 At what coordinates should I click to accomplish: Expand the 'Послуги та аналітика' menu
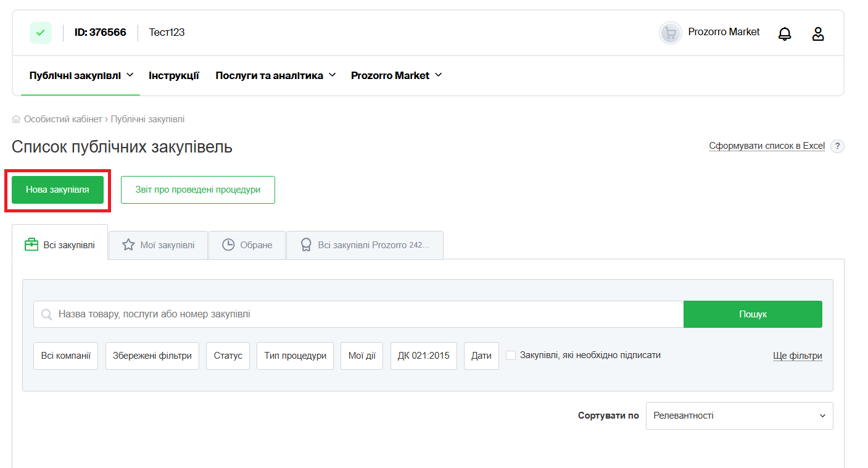[x=275, y=75]
